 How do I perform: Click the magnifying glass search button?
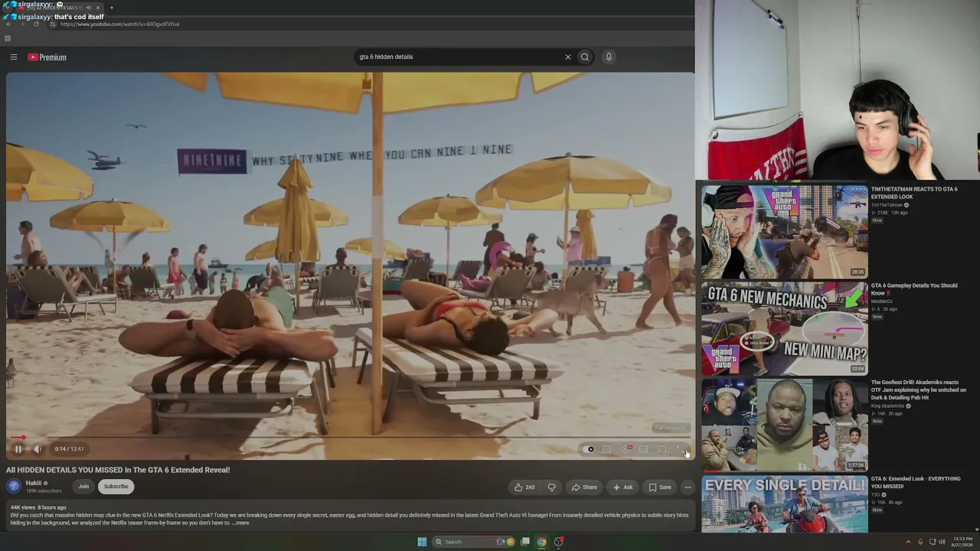tap(585, 57)
